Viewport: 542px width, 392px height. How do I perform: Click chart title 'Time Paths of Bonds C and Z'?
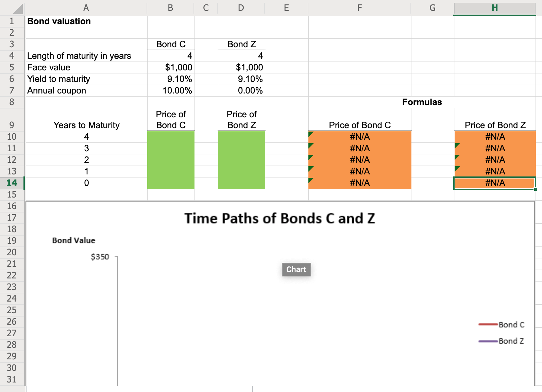coord(280,218)
